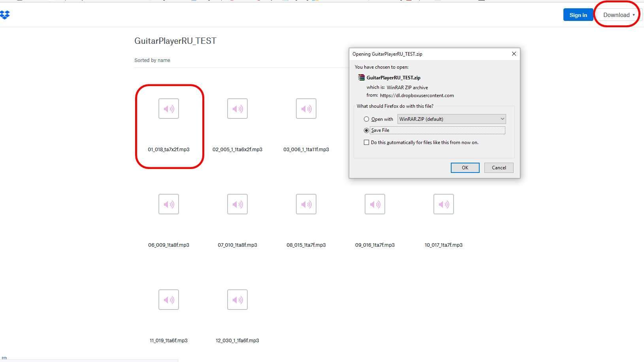Click the dl.dropboxusercontent.com source URL text
The image size is (644, 362).
[417, 96]
